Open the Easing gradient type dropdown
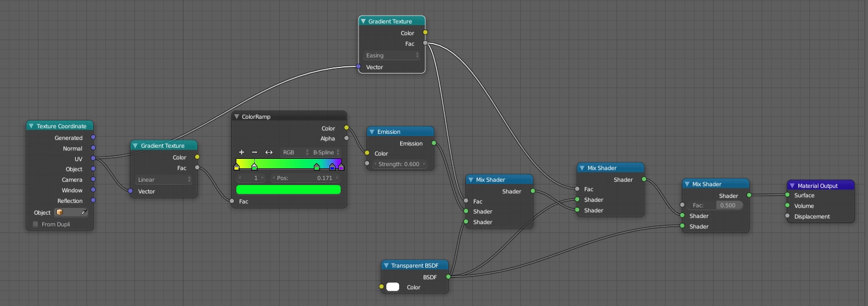This screenshot has width=868, height=306. 392,55
